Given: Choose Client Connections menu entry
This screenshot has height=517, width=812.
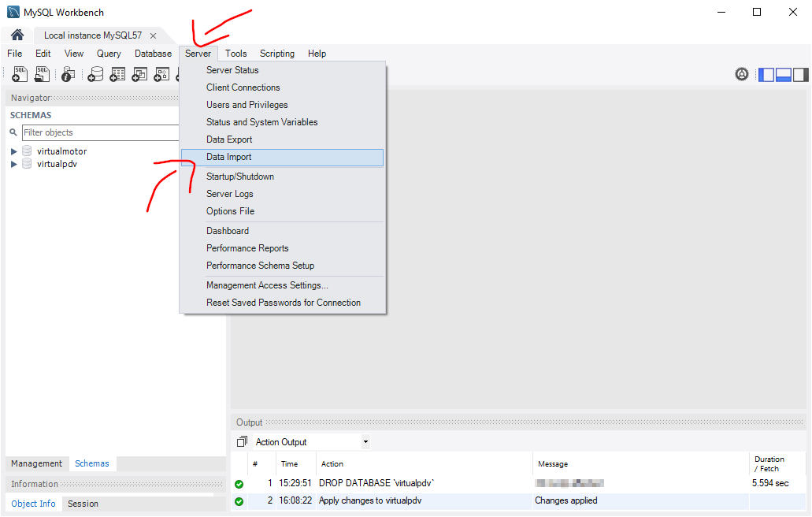Looking at the screenshot, I should [282, 87].
